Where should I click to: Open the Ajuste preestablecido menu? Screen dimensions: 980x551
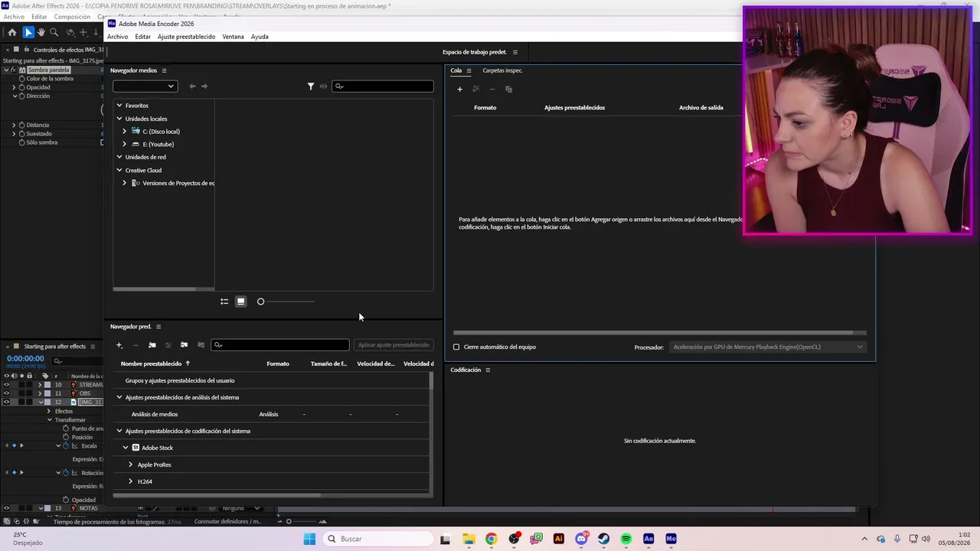click(186, 37)
